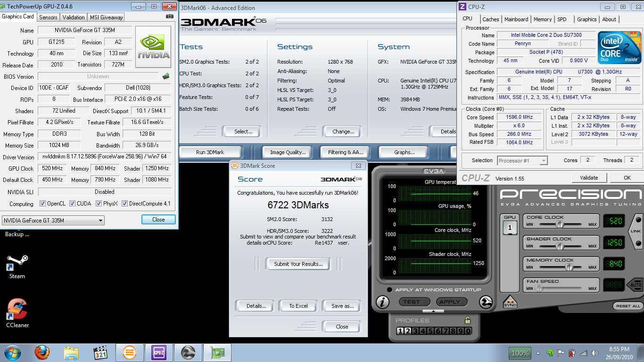Click the Validate button in CPU-Z

(589, 178)
